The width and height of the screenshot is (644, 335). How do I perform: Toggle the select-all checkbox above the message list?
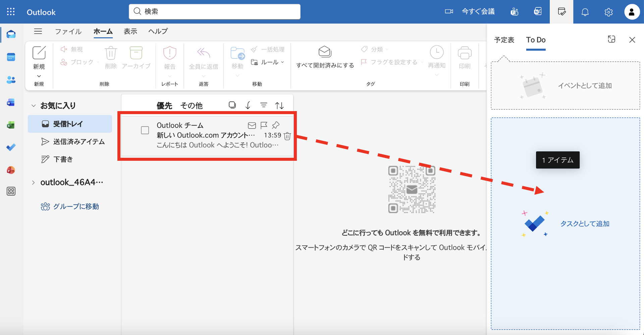point(232,105)
